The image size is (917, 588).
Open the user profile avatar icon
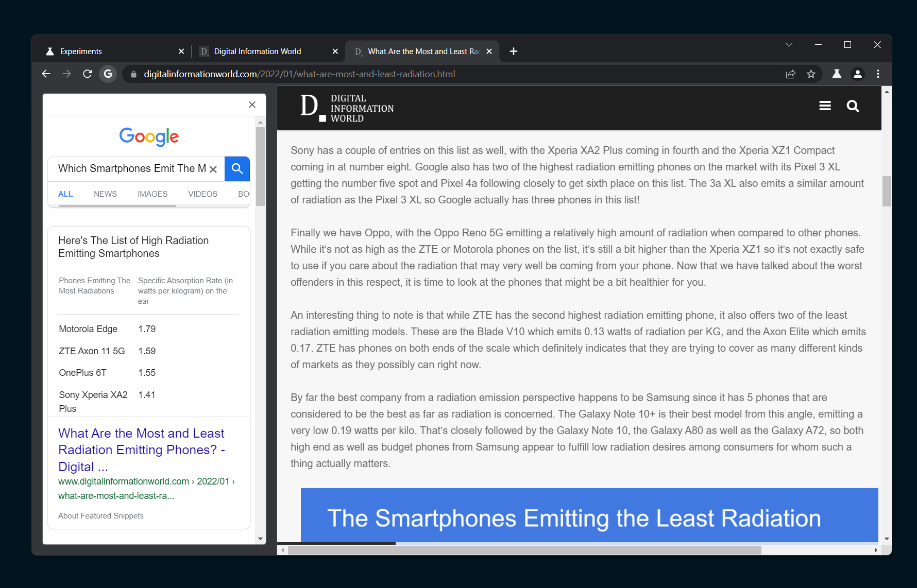(857, 74)
